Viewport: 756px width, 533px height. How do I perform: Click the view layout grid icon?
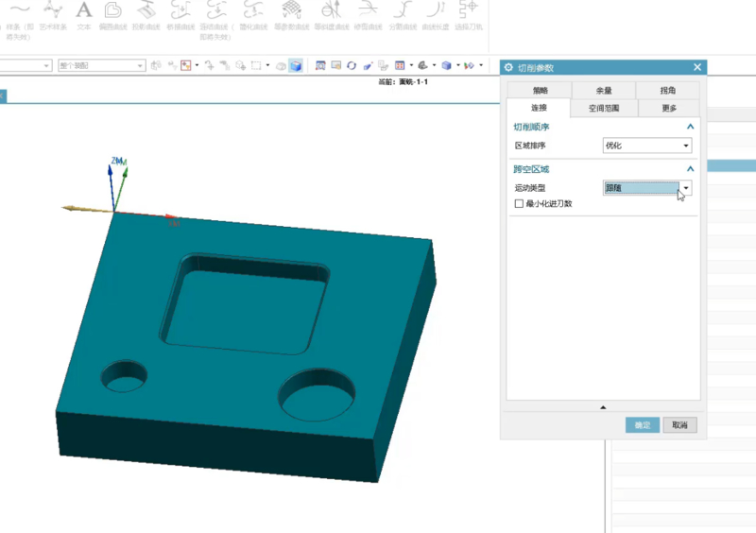400,65
